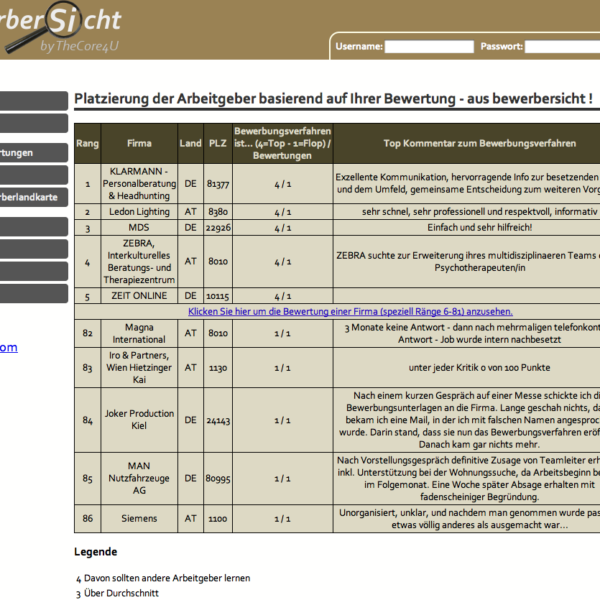Focus the Passwort input field
The height and width of the screenshot is (600, 600).
562,47
